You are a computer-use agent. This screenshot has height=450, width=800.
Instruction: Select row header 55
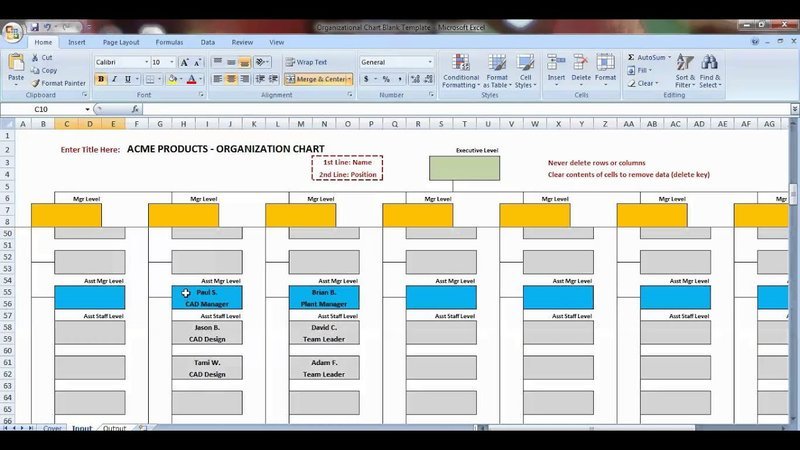click(8, 292)
